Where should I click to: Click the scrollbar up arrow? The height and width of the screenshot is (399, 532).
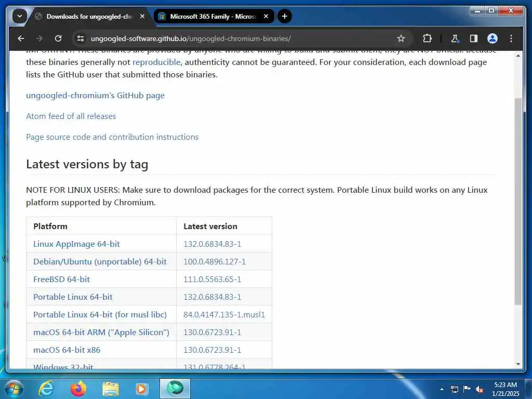click(x=518, y=56)
